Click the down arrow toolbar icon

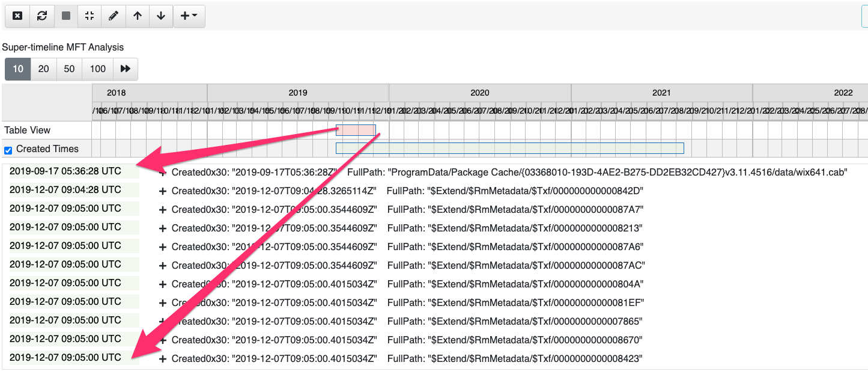coord(160,16)
